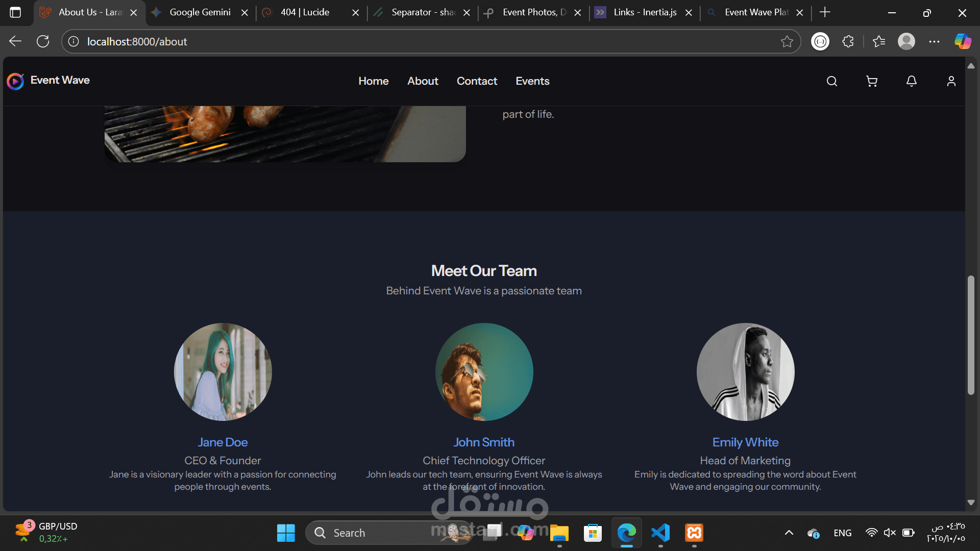Open the tab actions menu button
The image size is (980, 551).
tap(15, 12)
